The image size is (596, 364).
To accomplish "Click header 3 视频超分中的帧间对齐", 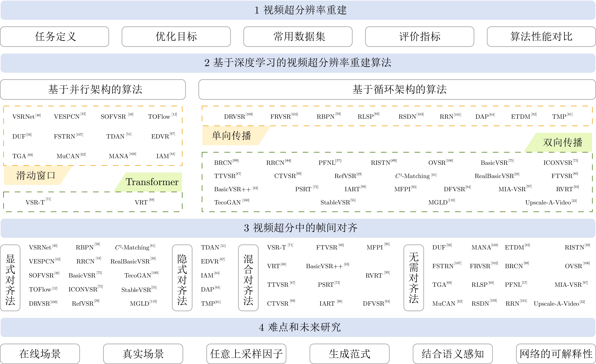I will pos(298,228).
